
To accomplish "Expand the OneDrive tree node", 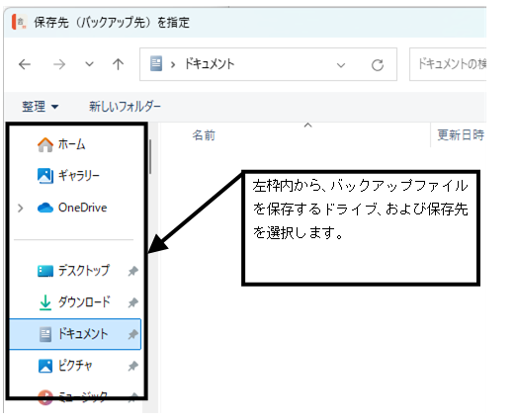I will [21, 209].
